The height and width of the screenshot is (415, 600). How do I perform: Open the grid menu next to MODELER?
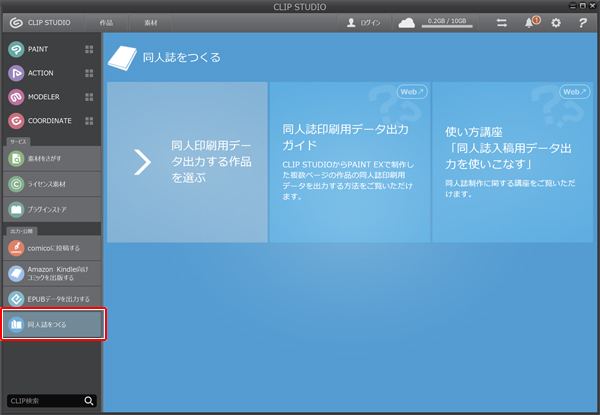click(89, 97)
